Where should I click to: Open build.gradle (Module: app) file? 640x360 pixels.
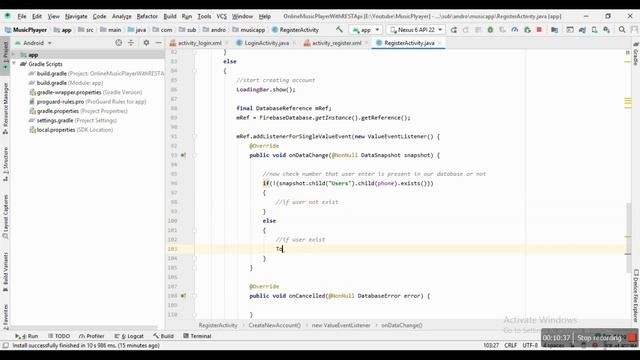(70, 83)
